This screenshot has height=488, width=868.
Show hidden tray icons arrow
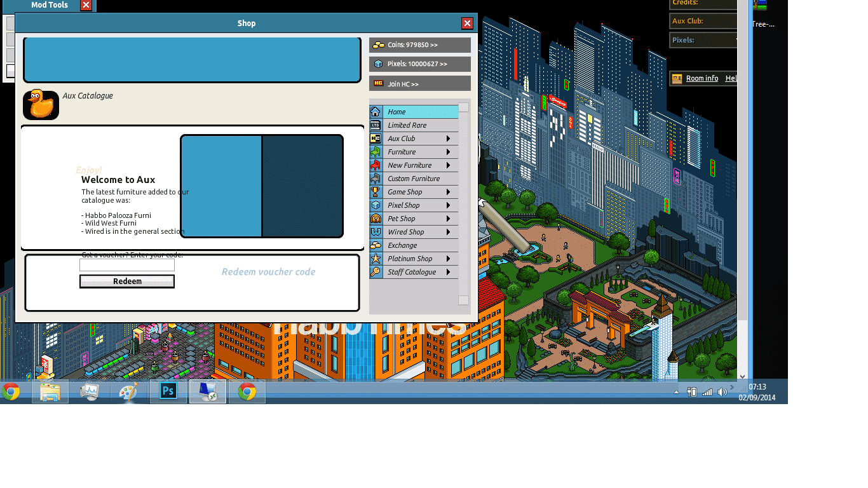[x=676, y=392]
